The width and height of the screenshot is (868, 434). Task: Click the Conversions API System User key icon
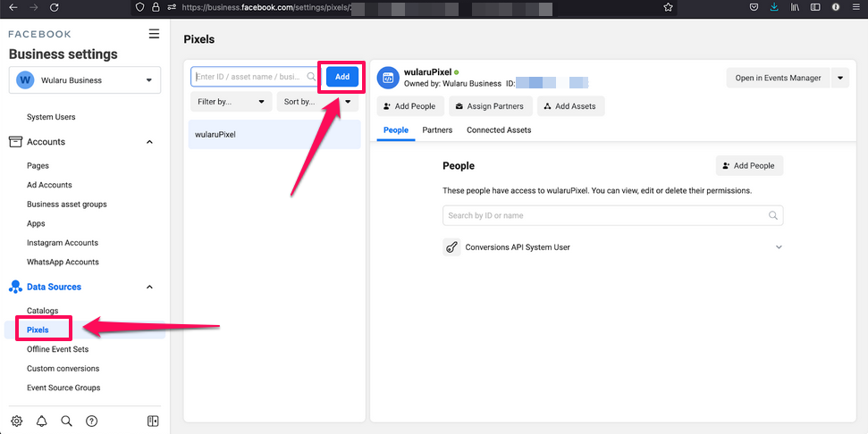[451, 247]
